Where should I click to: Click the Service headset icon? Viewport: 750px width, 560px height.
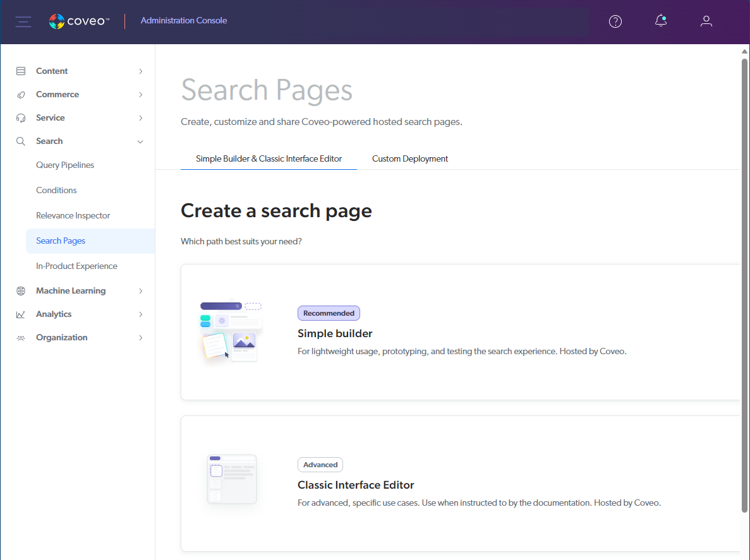click(x=21, y=118)
